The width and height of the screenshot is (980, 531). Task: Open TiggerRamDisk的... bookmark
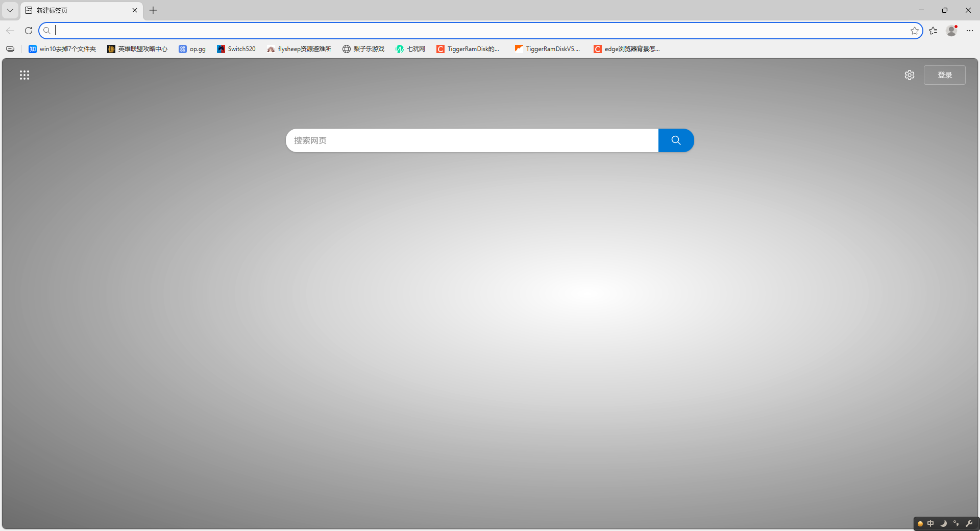[x=468, y=49]
